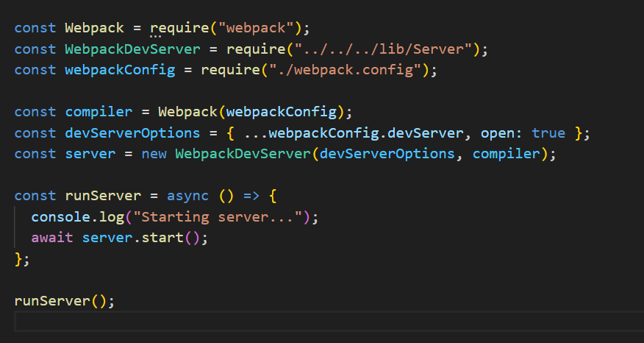Viewport: 644px width, 343px height.
Task: Click the 'async' keyword
Action: coord(187,196)
